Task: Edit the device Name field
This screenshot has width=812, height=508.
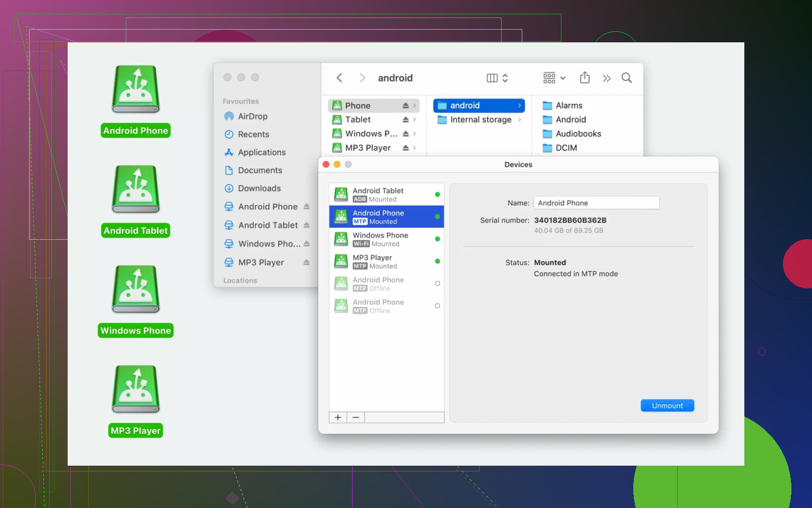Action: 596,203
